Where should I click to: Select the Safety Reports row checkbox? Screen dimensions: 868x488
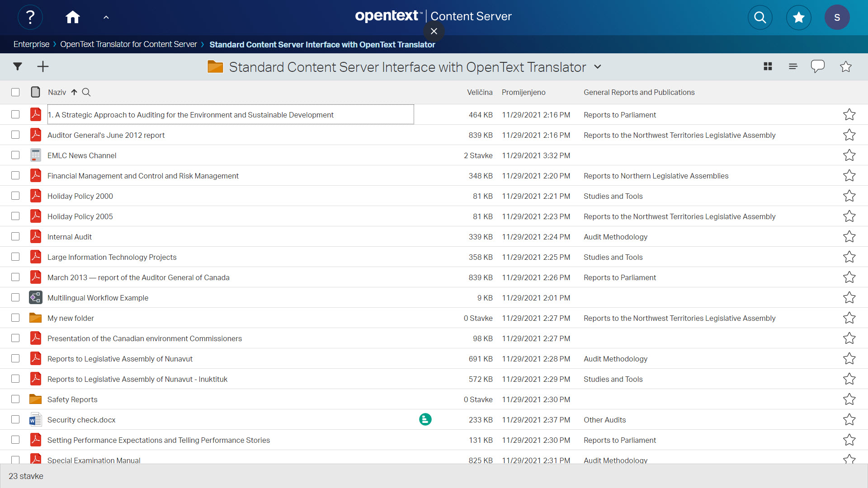(15, 399)
